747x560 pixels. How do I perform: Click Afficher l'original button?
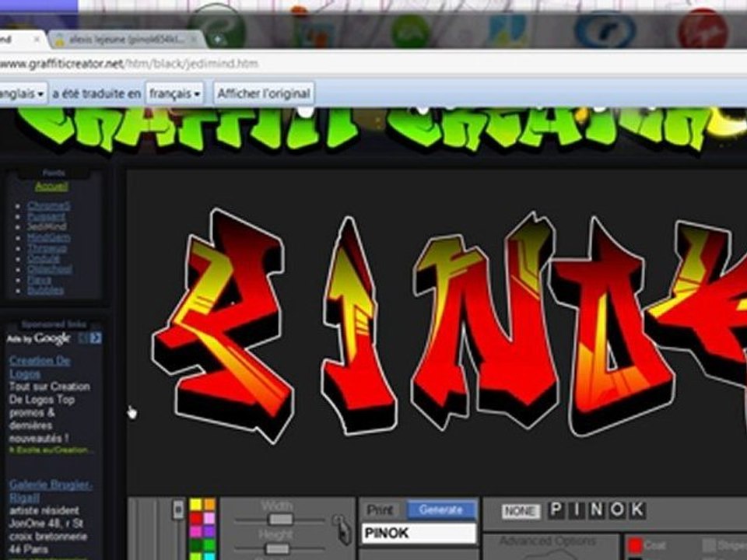tap(264, 93)
